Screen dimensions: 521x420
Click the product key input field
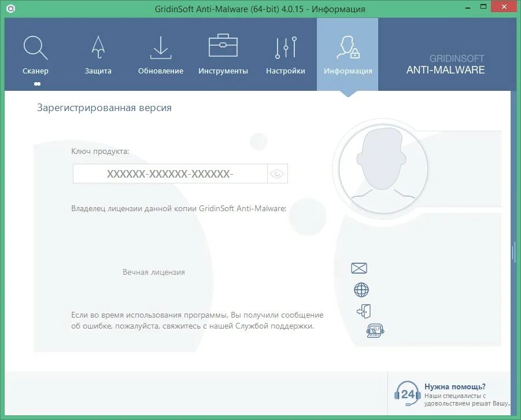pyautogui.click(x=170, y=174)
